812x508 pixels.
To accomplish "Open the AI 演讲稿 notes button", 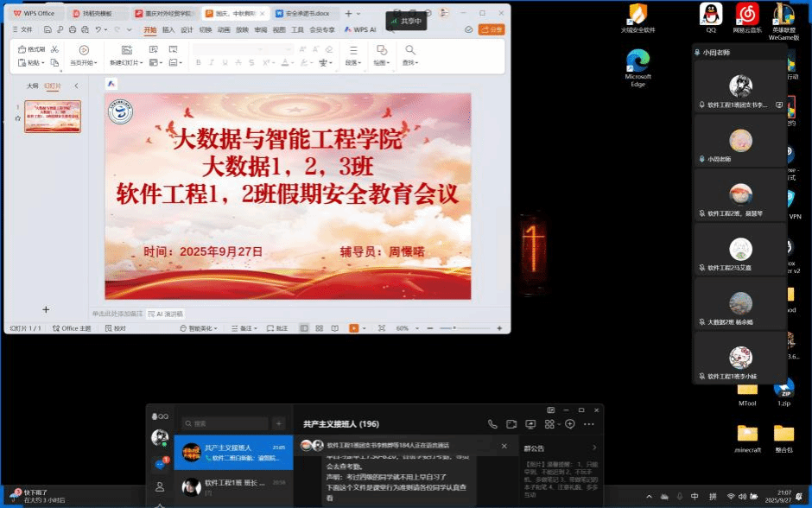I will pyautogui.click(x=165, y=314).
